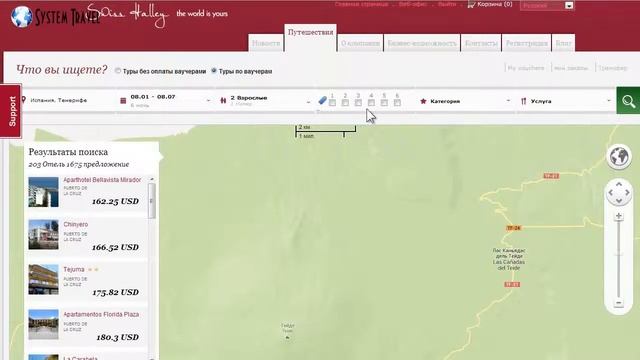
Task: Open the Регистрация tab
Action: [526, 43]
